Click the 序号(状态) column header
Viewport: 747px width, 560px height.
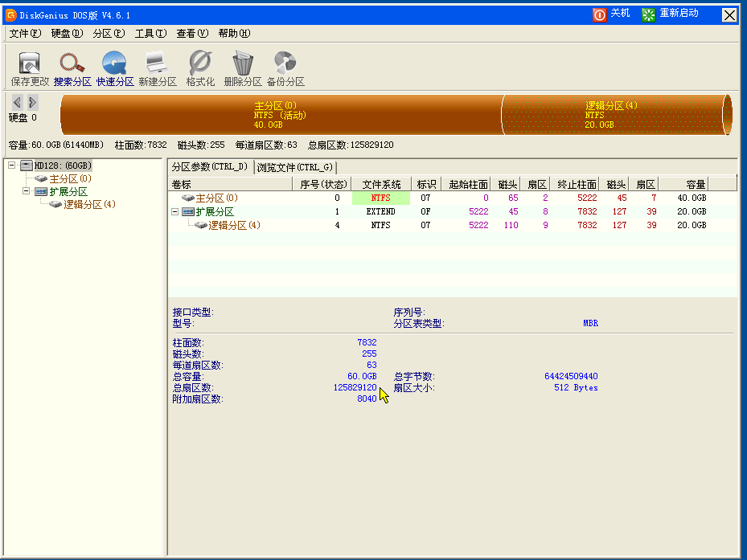(x=322, y=184)
